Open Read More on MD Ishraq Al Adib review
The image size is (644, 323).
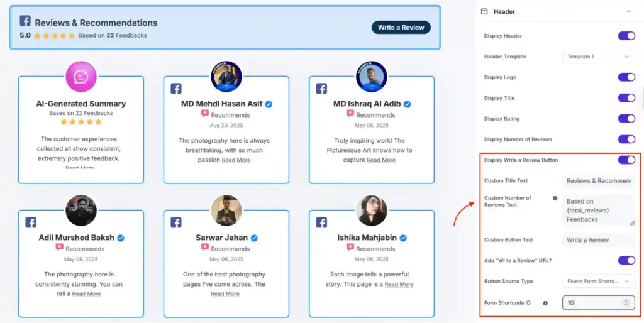(x=381, y=160)
